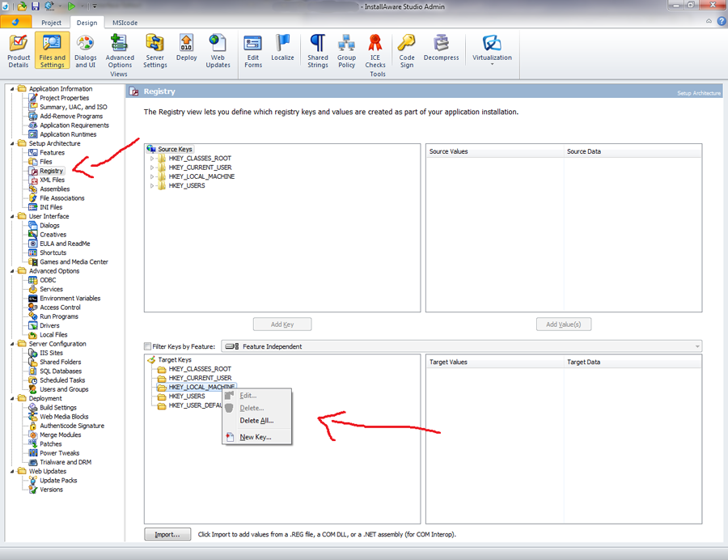The width and height of the screenshot is (728, 560).
Task: Open Environment Variables tree item
Action: click(70, 299)
